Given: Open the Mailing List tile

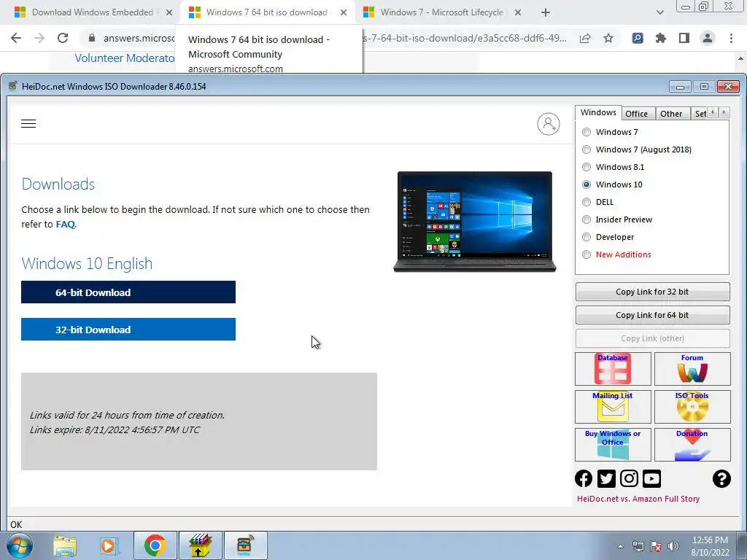Looking at the screenshot, I should tap(613, 407).
